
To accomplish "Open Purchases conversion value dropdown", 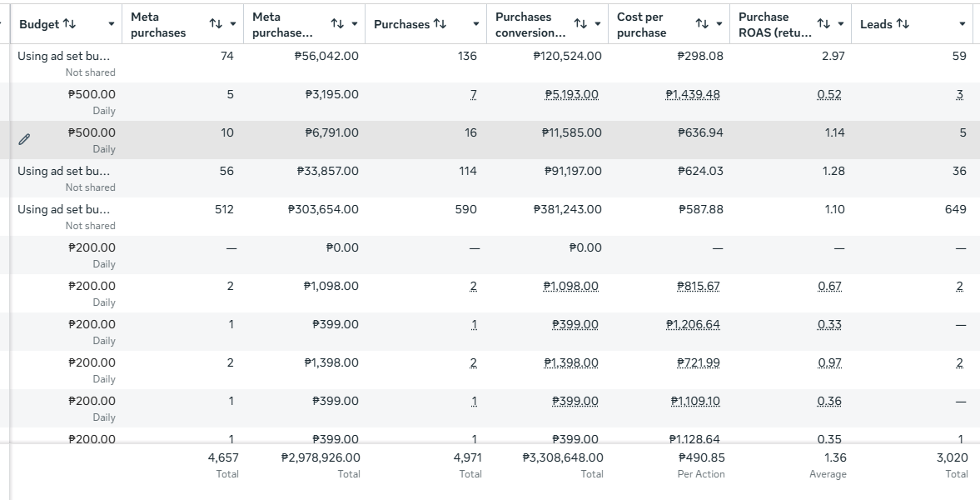I will click(x=598, y=24).
